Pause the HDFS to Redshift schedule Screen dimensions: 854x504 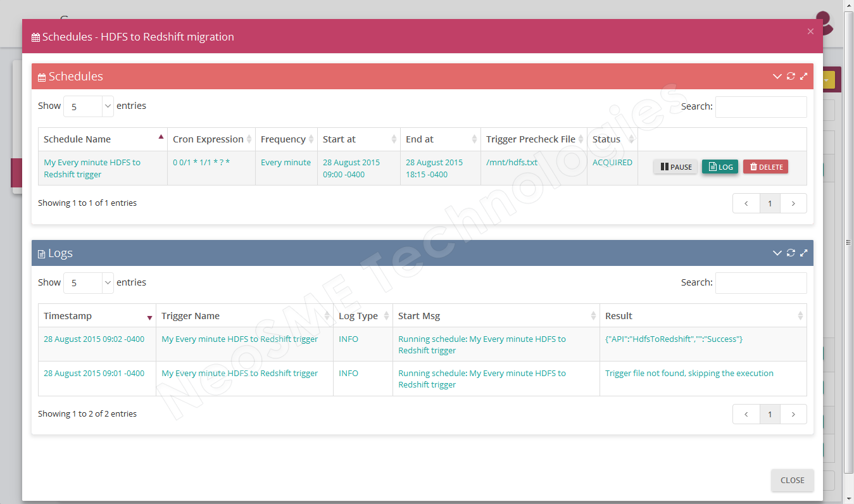675,167
